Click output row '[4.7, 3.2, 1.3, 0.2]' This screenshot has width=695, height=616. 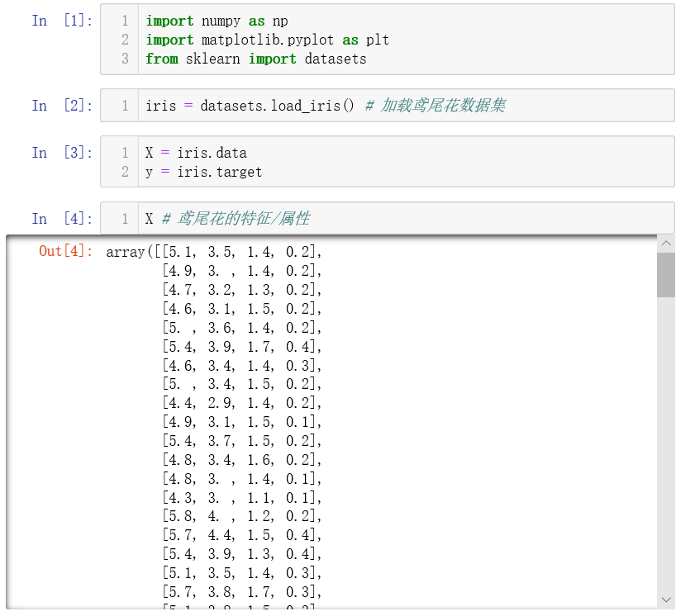coord(241,290)
